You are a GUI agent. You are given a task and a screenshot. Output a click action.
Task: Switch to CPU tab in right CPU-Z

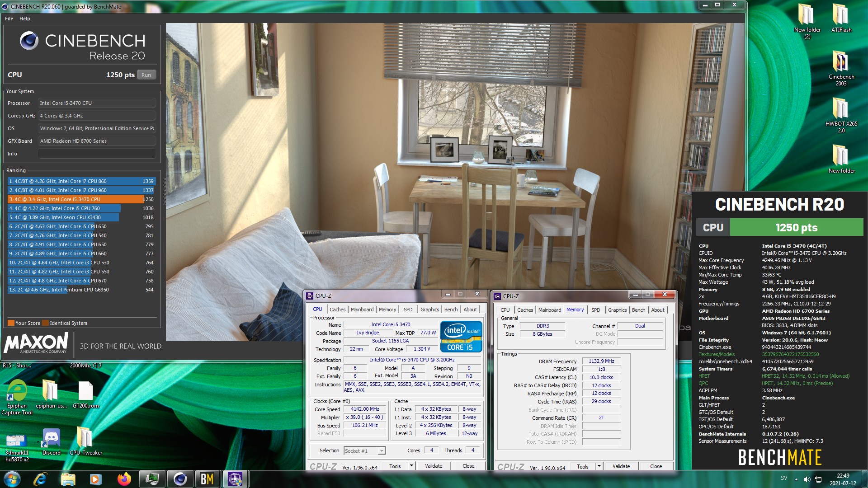click(505, 310)
